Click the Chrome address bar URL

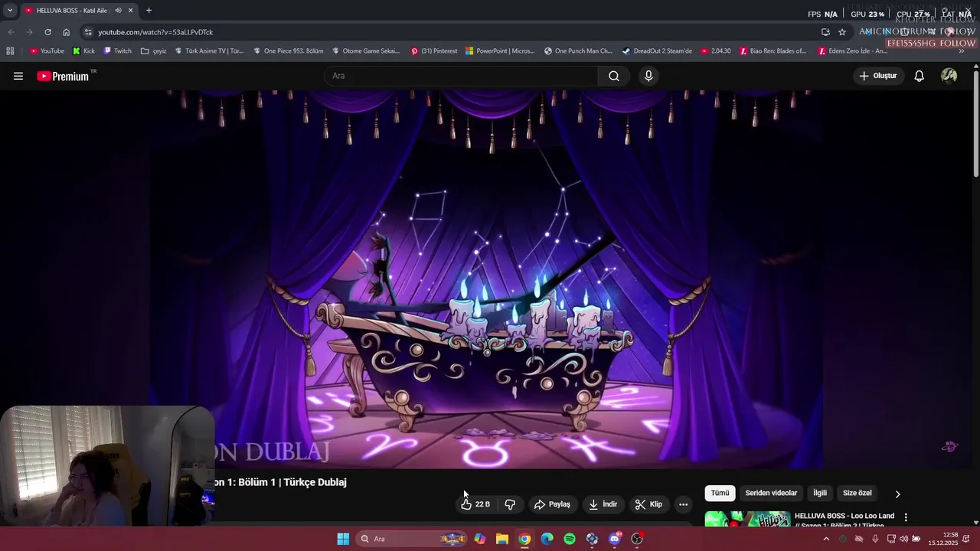[x=155, y=32]
